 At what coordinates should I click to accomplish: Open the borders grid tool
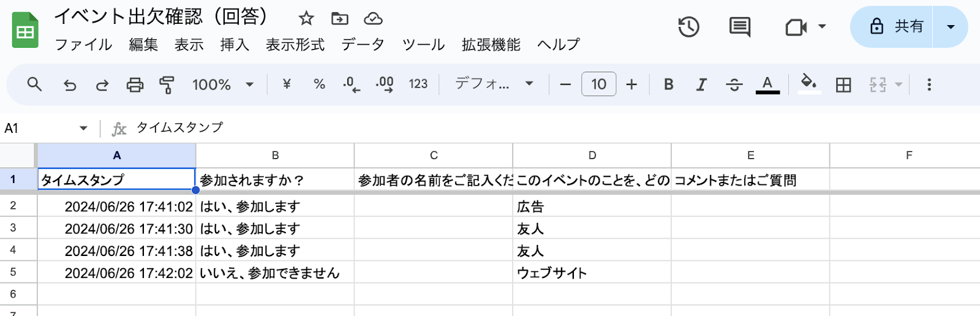point(843,85)
